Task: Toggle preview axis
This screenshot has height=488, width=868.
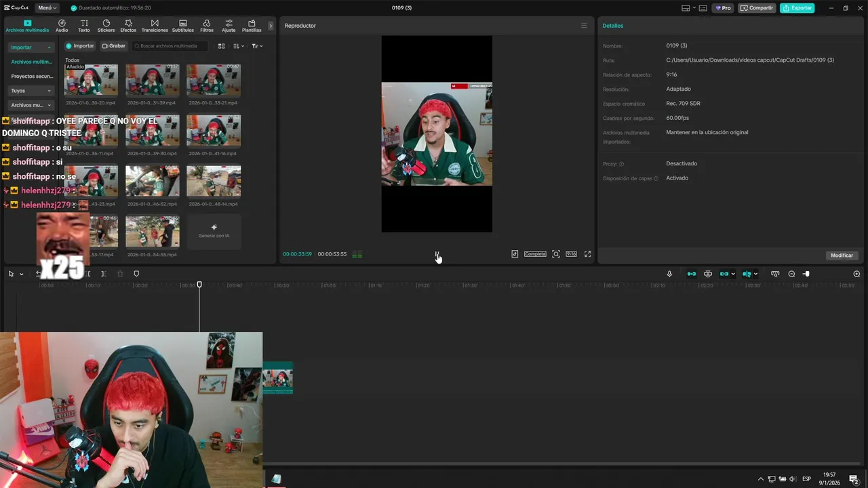Action: tap(747, 274)
